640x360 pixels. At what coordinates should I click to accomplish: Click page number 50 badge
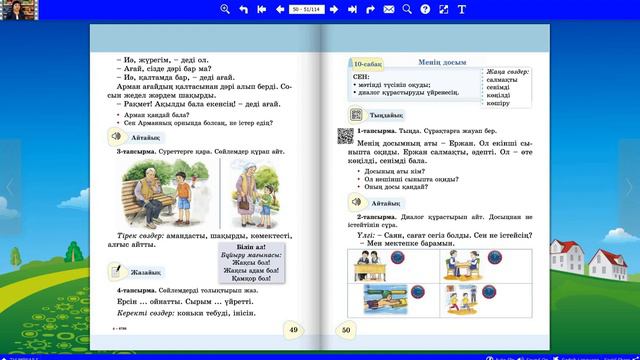346,330
